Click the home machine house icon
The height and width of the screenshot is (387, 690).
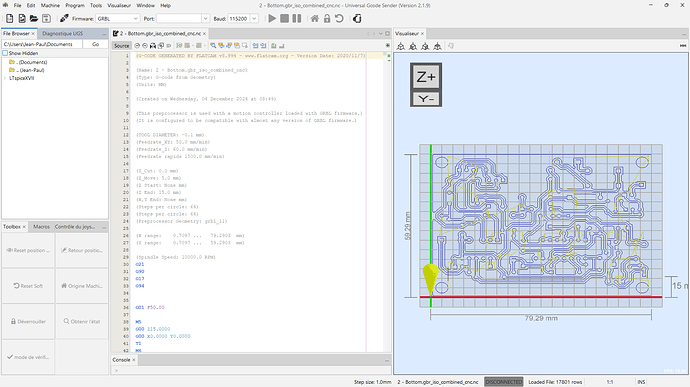315,18
